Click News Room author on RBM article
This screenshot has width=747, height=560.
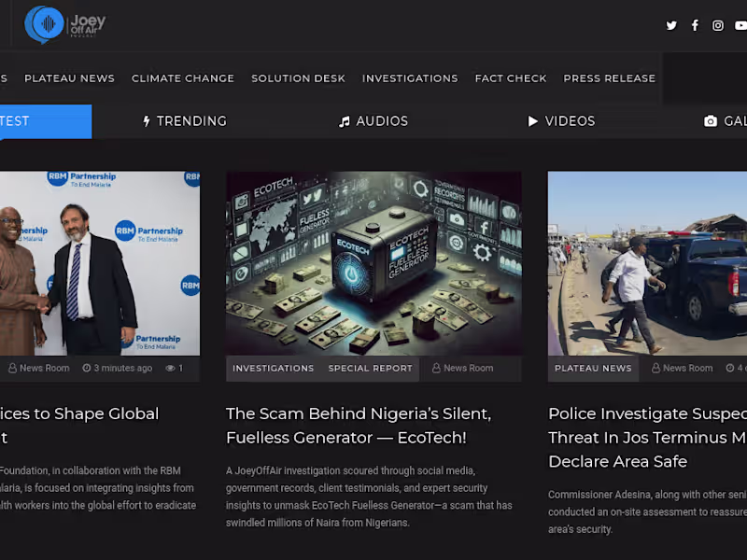pos(44,368)
